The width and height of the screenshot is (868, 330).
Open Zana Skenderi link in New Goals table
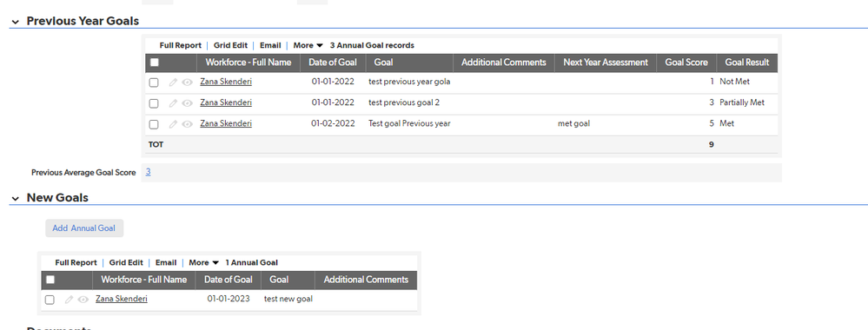tap(122, 299)
